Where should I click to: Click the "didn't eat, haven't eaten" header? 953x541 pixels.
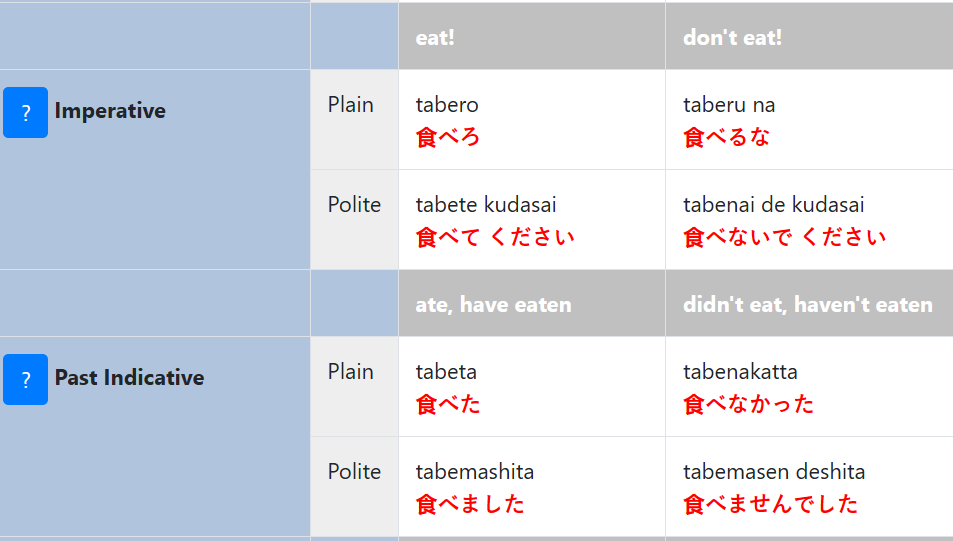click(807, 305)
